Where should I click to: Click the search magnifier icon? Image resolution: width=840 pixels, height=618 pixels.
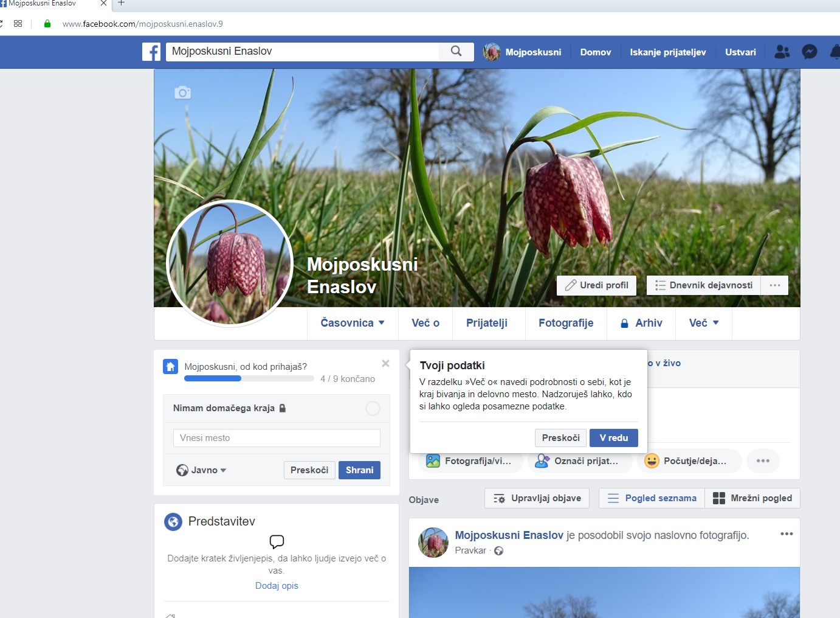point(456,52)
